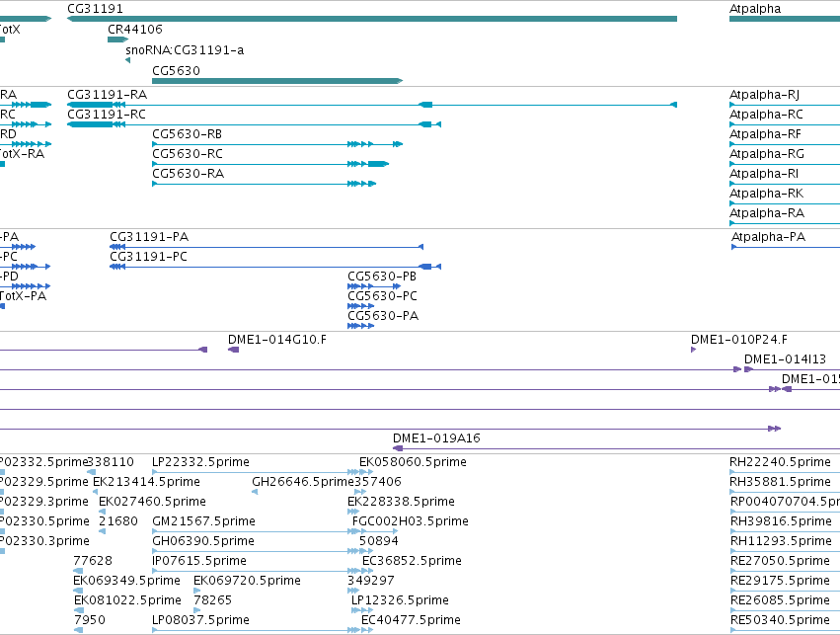The width and height of the screenshot is (840, 635).
Task: Select EST RH22240.5prime
Action: click(x=781, y=462)
